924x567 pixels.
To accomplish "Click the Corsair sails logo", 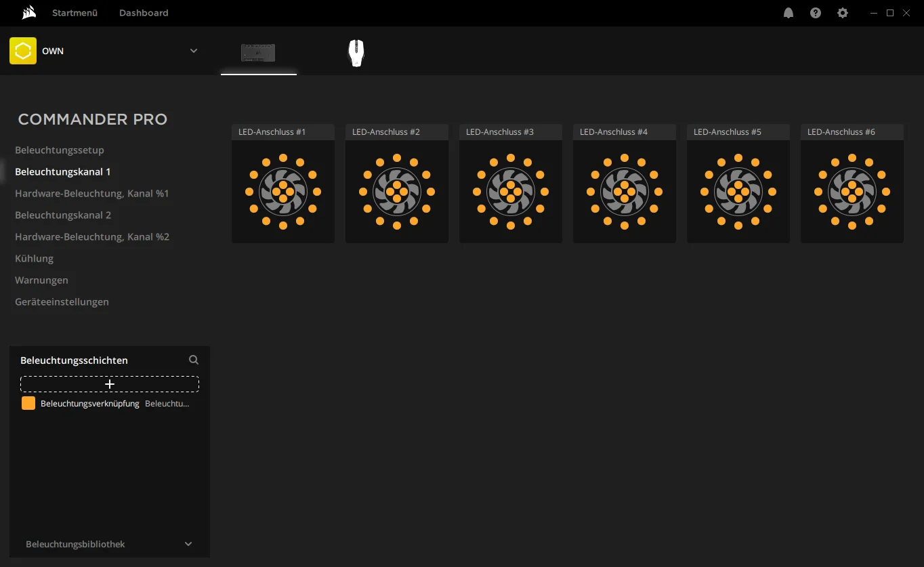I will tap(28, 12).
